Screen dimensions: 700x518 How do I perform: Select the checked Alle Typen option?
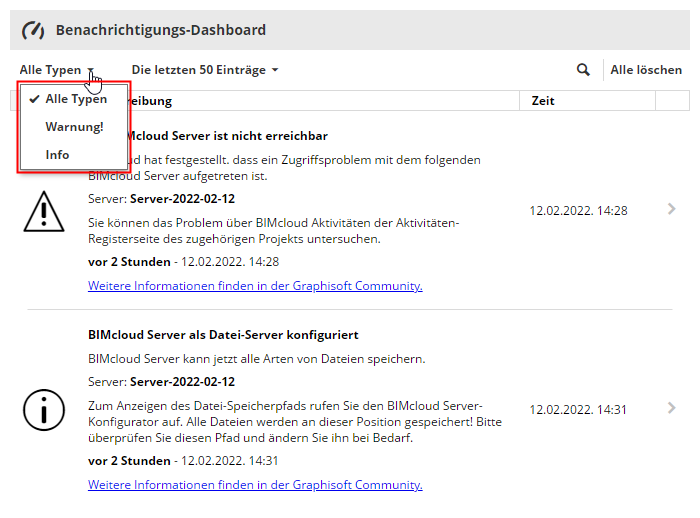75,99
